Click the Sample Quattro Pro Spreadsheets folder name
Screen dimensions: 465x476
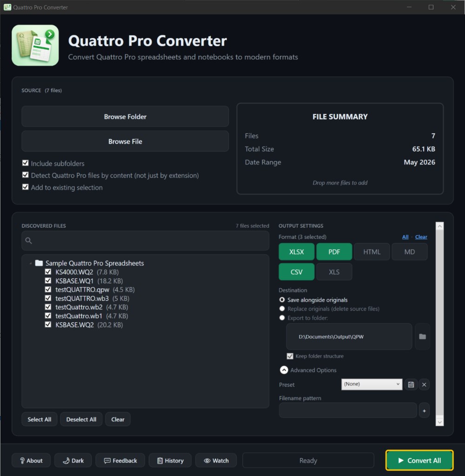95,263
